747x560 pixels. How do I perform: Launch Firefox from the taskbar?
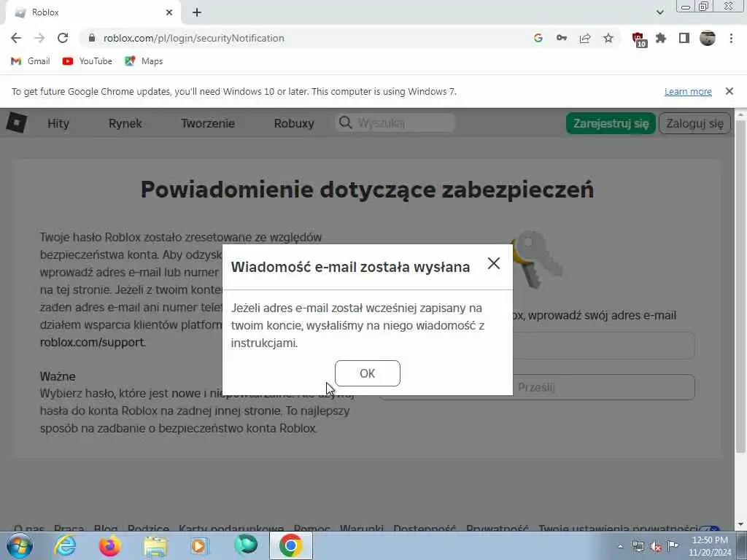point(109,545)
